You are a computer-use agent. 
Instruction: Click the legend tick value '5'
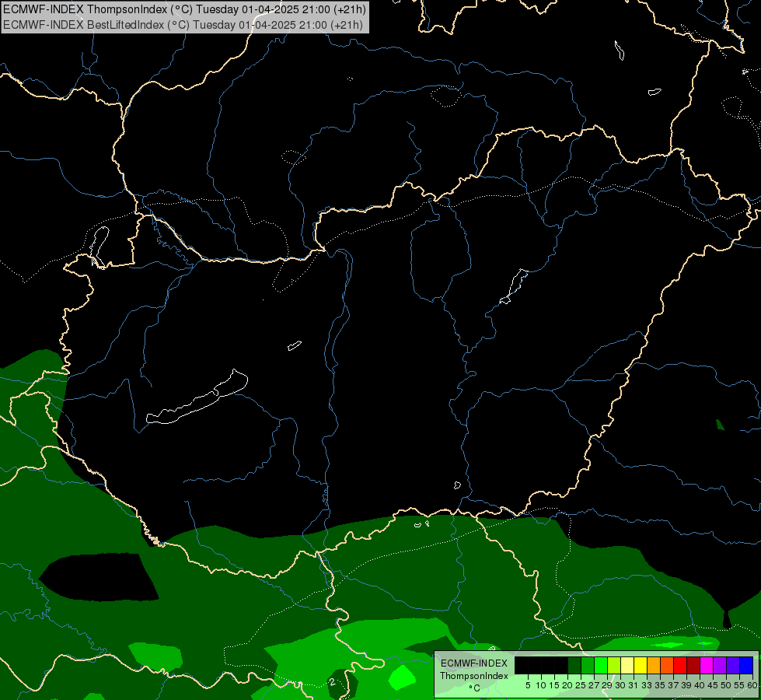point(528,685)
